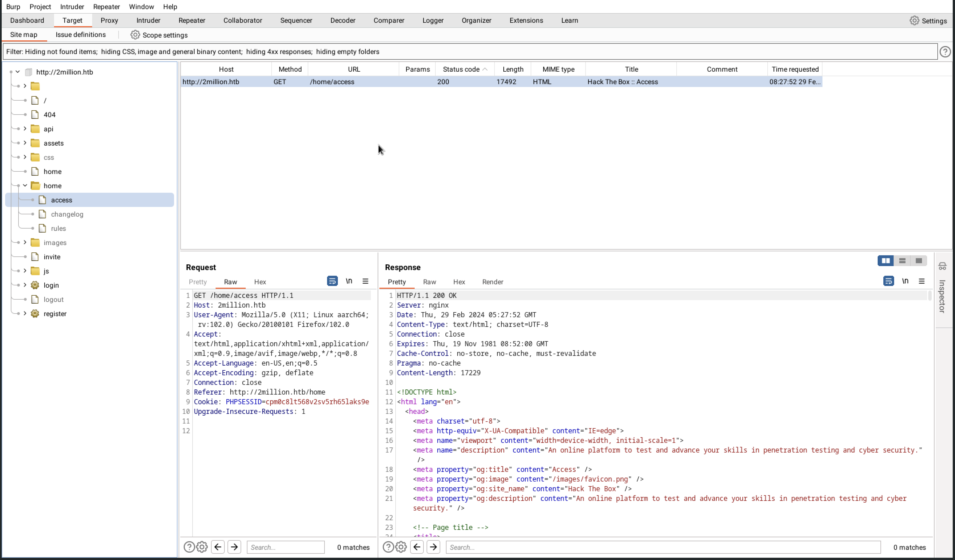This screenshot has height=560, width=955.
Task: Collapse the home folder
Action: [x=25, y=186]
